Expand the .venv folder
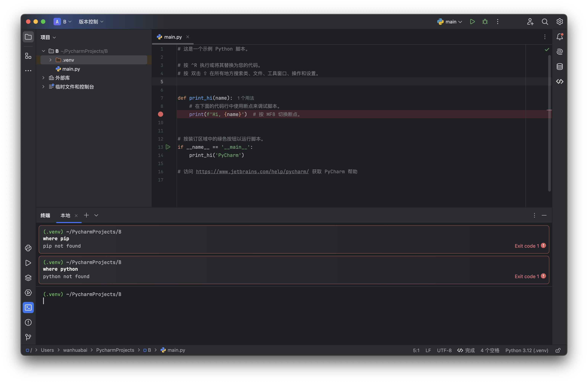The height and width of the screenshot is (383, 588). coord(50,60)
